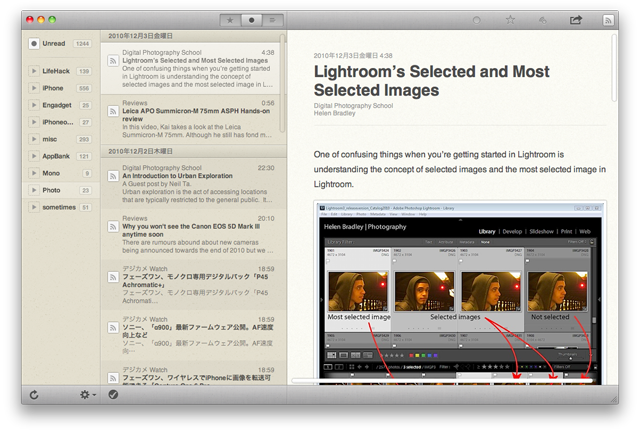The height and width of the screenshot is (436, 640).
Task: Expand the misc folder
Action: click(x=34, y=139)
